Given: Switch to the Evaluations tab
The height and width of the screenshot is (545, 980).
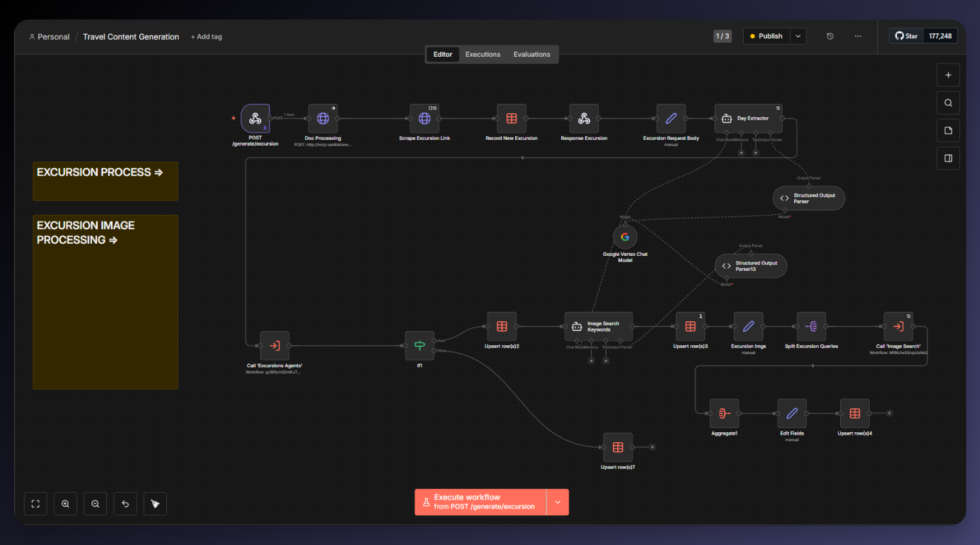Looking at the screenshot, I should [532, 55].
